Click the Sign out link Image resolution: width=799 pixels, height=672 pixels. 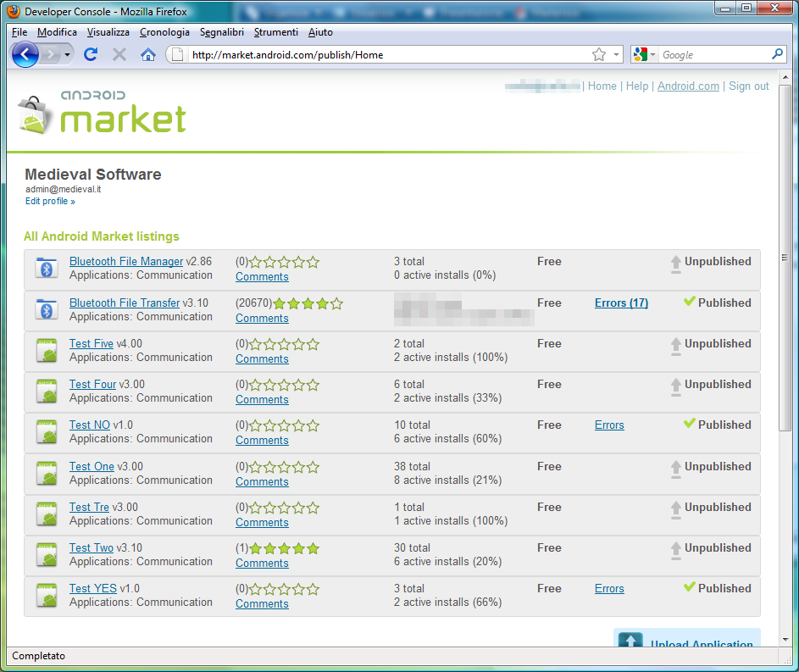click(748, 86)
